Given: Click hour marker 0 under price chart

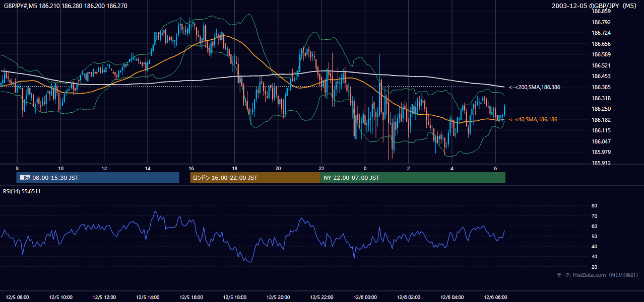Looking at the screenshot, I should tap(365, 168).
